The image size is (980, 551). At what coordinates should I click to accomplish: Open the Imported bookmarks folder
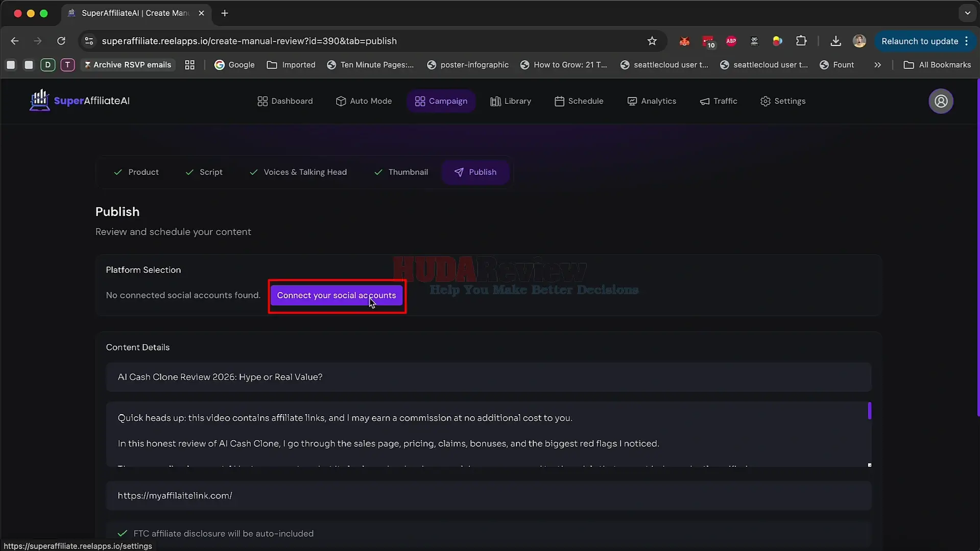point(291,65)
